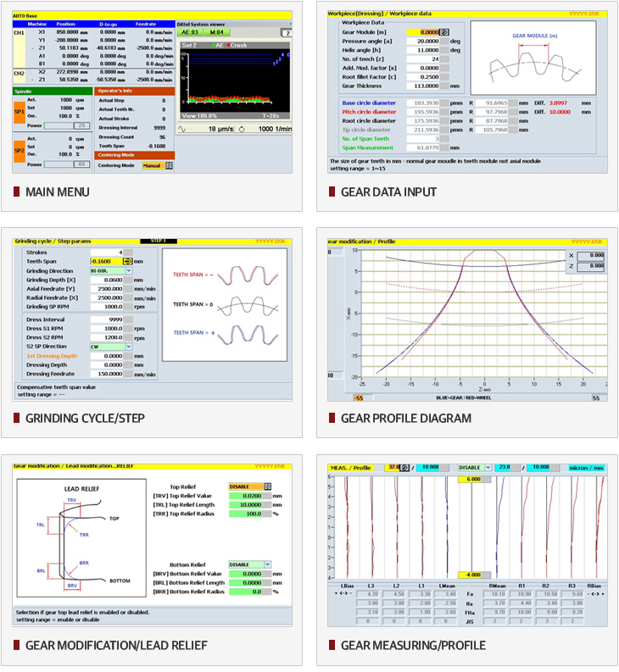This screenshot has height=672, width=619.
Task: Click the edit icon in Gear Module field
Action: coord(444,32)
